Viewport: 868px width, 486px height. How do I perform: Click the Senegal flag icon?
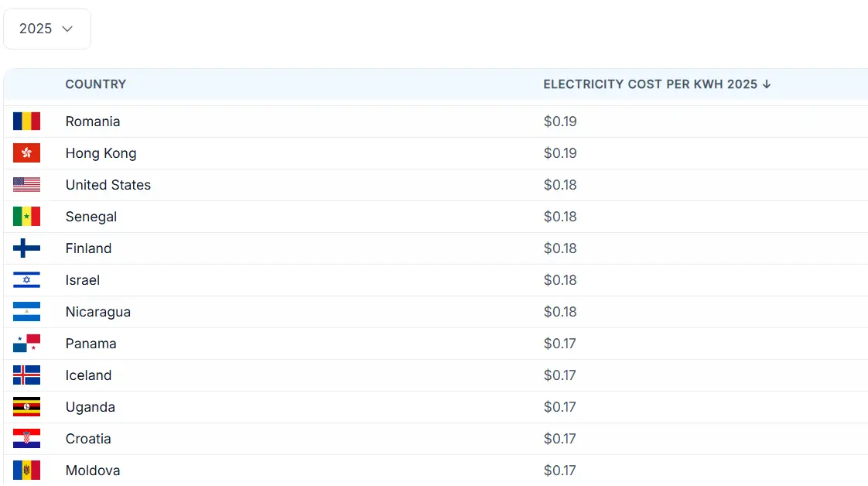26,217
